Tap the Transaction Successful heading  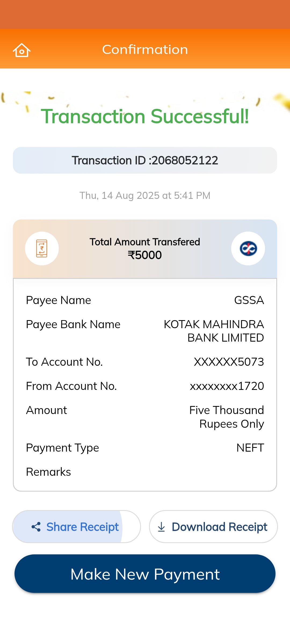(x=145, y=116)
